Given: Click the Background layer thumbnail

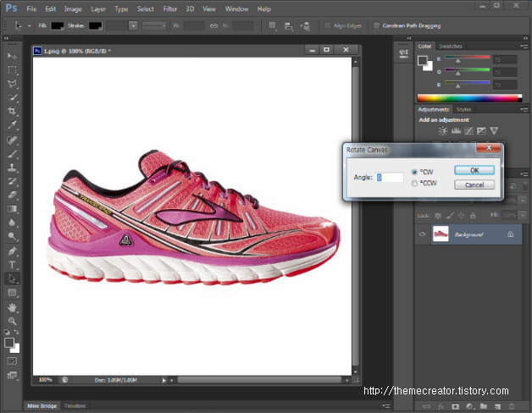Looking at the screenshot, I should tap(441, 234).
